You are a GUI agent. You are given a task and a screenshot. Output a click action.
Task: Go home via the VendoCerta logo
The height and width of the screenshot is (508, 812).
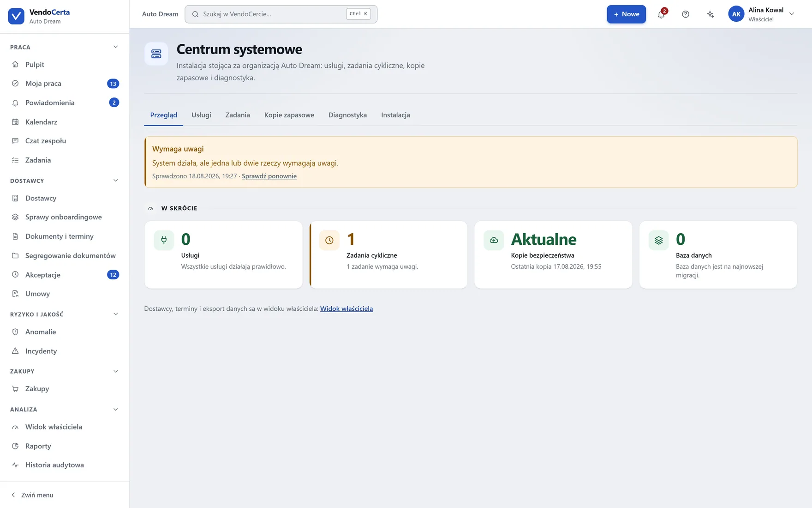(x=16, y=16)
